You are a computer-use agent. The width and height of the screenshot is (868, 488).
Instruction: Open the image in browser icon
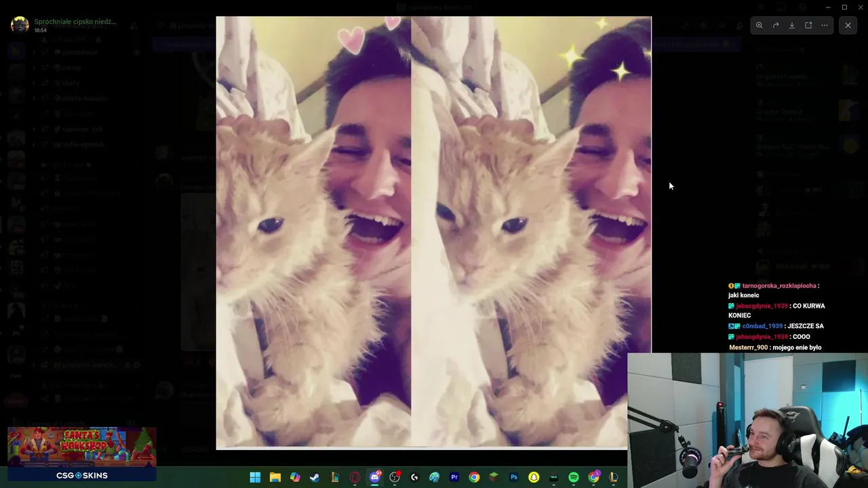coord(808,25)
